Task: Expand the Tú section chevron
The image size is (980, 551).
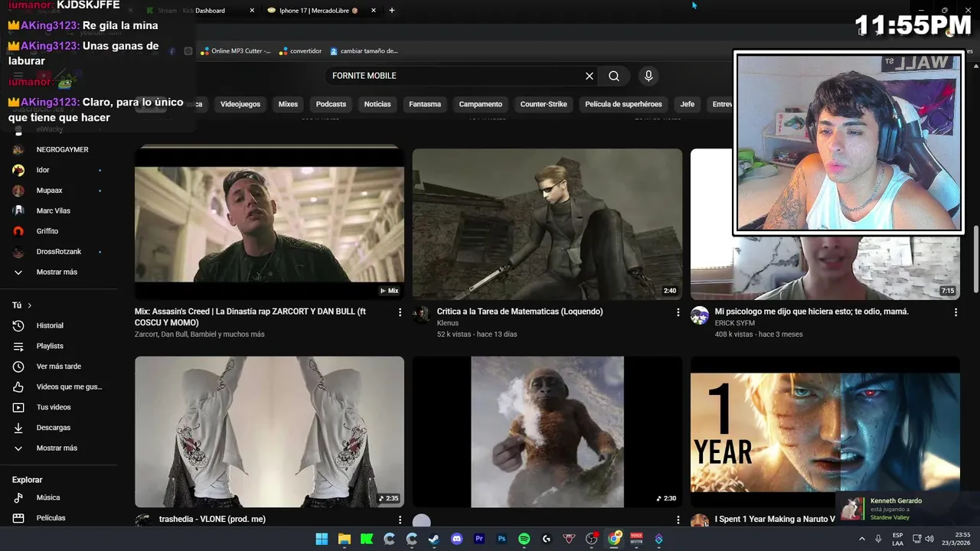Action: (30, 305)
